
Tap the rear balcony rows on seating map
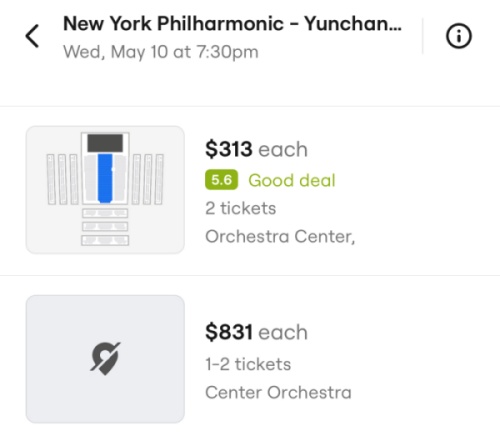[105, 227]
